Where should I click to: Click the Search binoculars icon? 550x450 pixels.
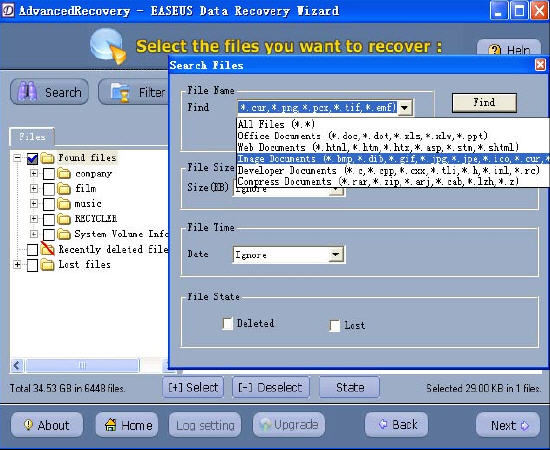click(27, 92)
